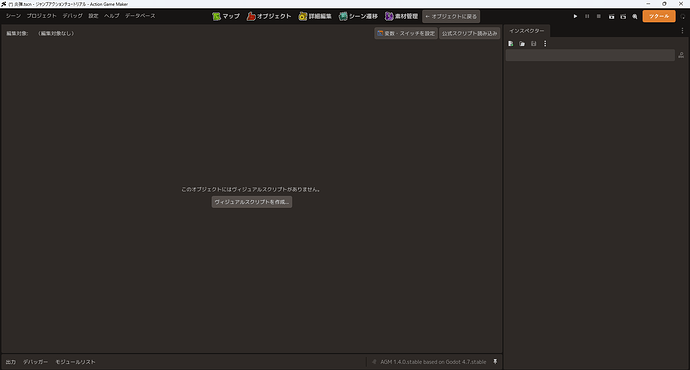
Task: Switch to the マップ workspace
Action: 226,16
